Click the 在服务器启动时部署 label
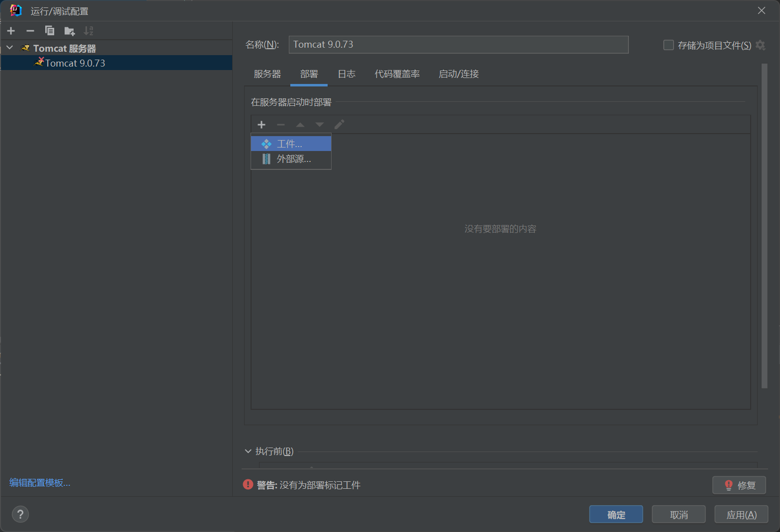This screenshot has height=532, width=780. pyautogui.click(x=291, y=102)
